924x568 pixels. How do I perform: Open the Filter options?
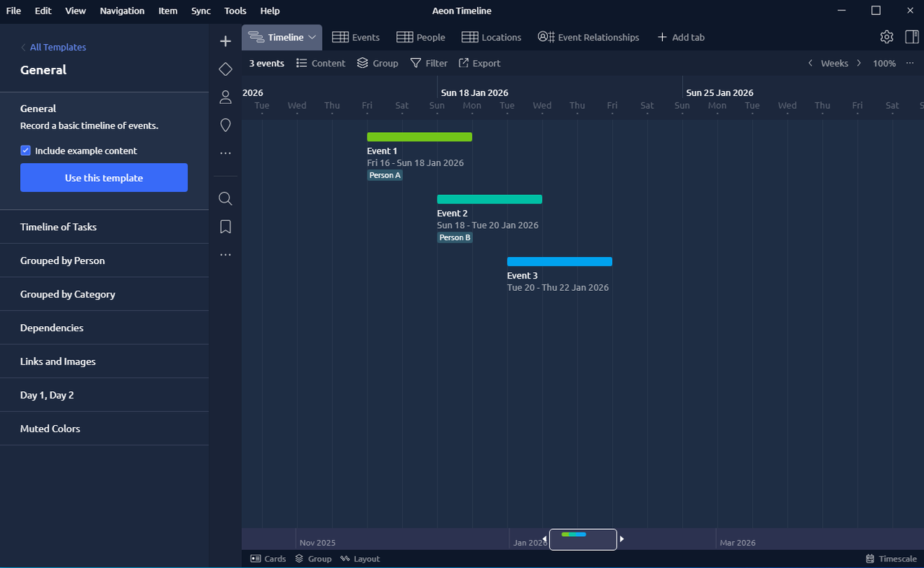429,64
